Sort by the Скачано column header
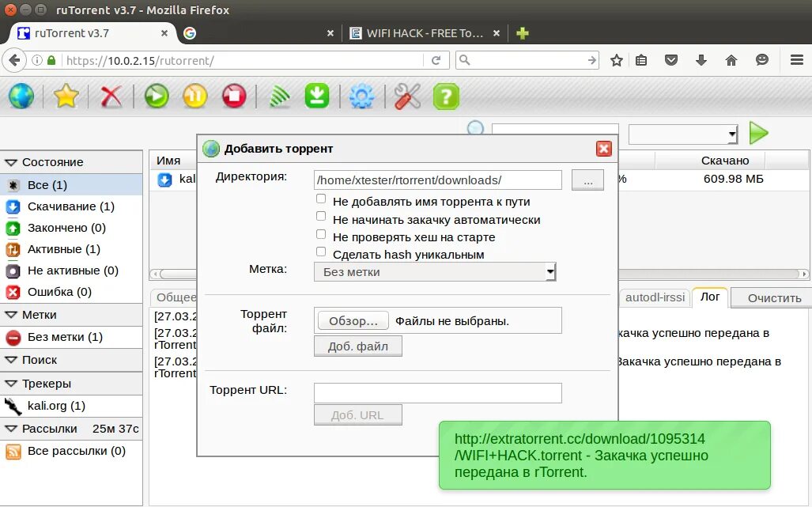The width and height of the screenshot is (812, 507). [725, 161]
